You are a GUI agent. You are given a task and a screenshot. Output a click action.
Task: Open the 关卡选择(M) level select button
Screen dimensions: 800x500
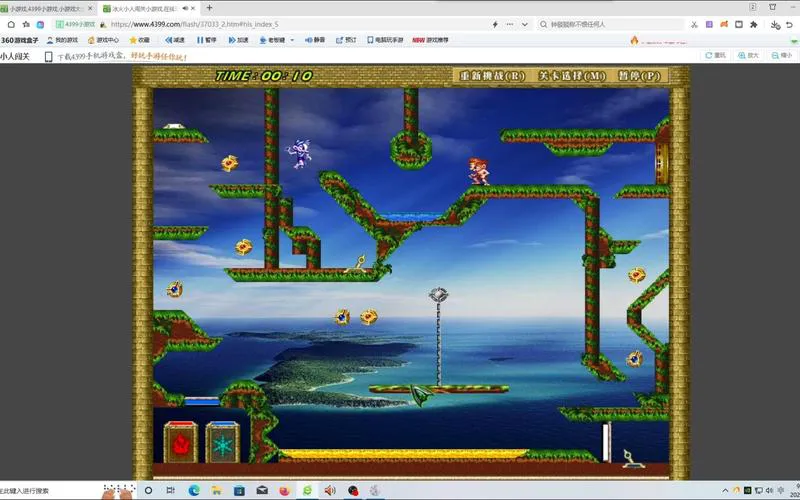[x=571, y=76]
